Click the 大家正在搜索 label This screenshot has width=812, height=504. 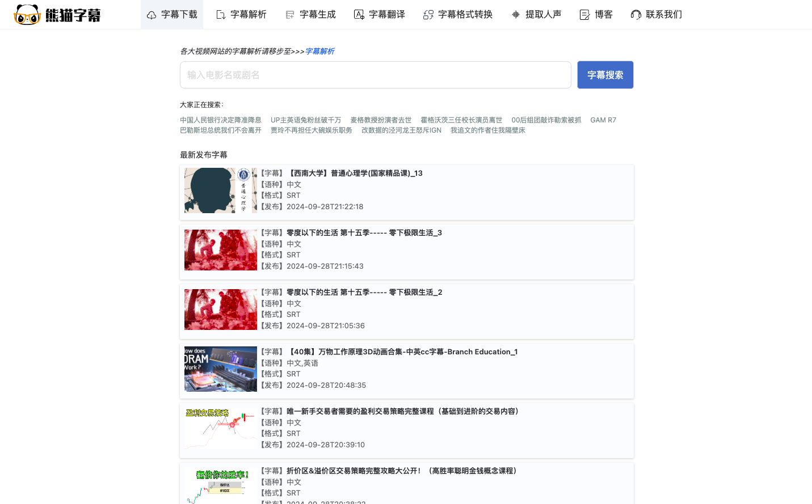click(x=201, y=105)
